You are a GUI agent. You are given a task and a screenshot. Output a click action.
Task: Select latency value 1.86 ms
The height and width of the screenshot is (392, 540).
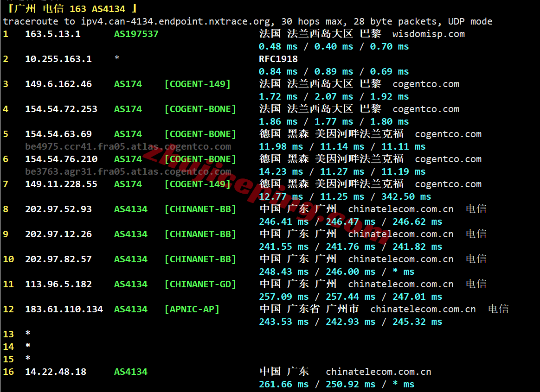(278, 122)
